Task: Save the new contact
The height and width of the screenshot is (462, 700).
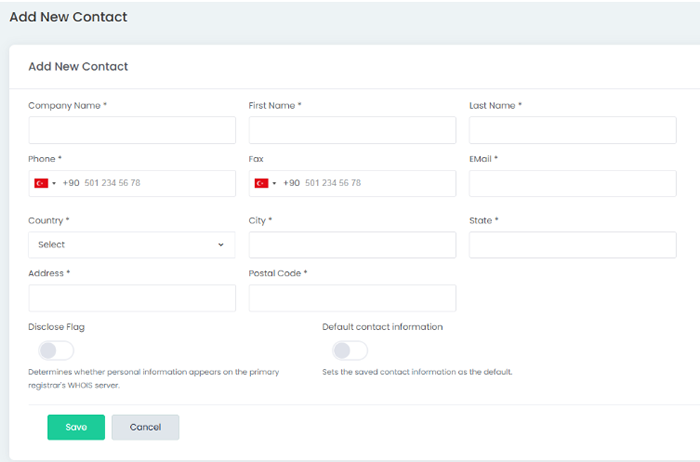Action: click(76, 427)
